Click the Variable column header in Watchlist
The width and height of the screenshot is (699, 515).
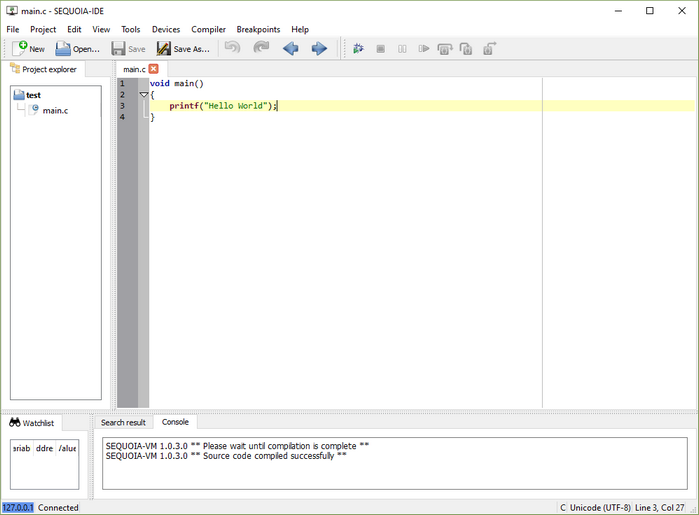click(x=21, y=448)
